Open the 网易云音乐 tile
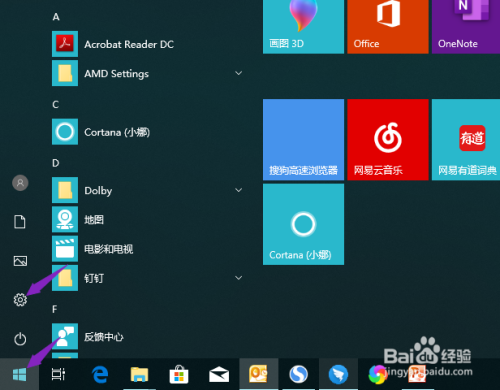The width and height of the screenshot is (500, 390). coord(388,140)
